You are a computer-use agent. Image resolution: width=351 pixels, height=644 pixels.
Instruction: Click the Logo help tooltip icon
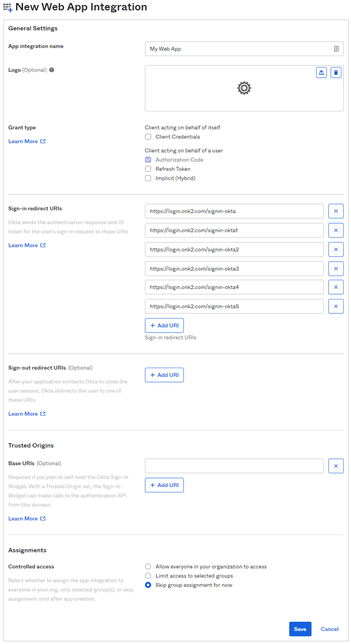pos(52,70)
